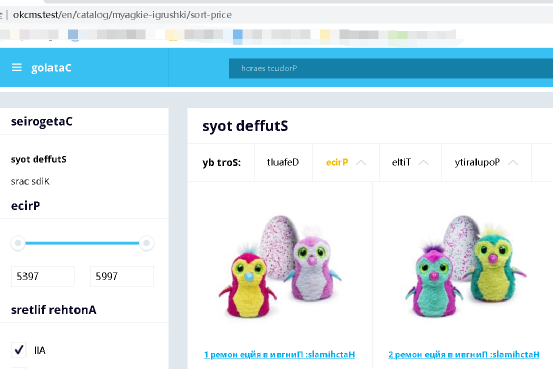Click the seirogetaC sidebar heading

click(x=42, y=121)
